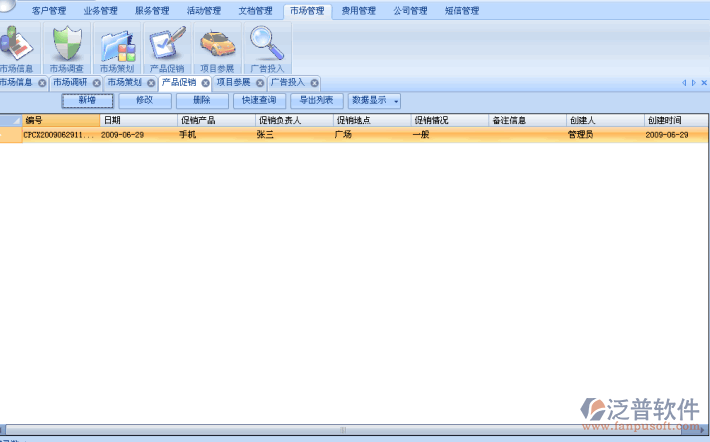Switch to 客户管理 menu tab

coord(49,10)
